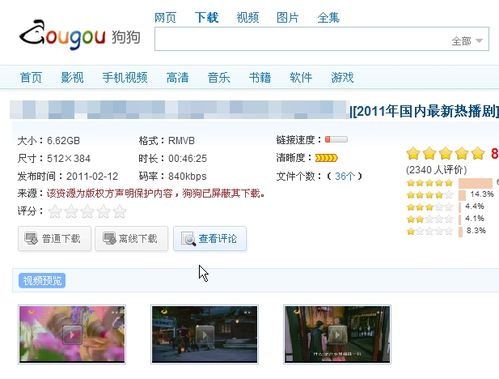Open the 书籍 category
The image size is (499, 379).
pos(260,78)
